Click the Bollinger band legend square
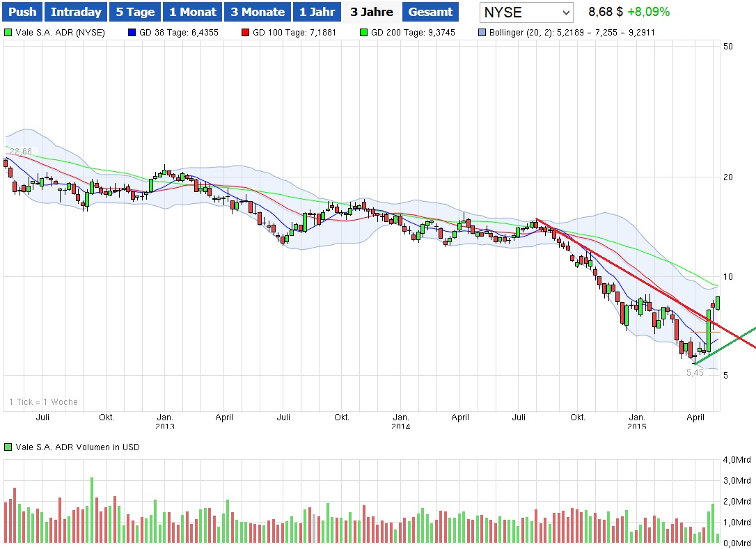 tap(483, 33)
